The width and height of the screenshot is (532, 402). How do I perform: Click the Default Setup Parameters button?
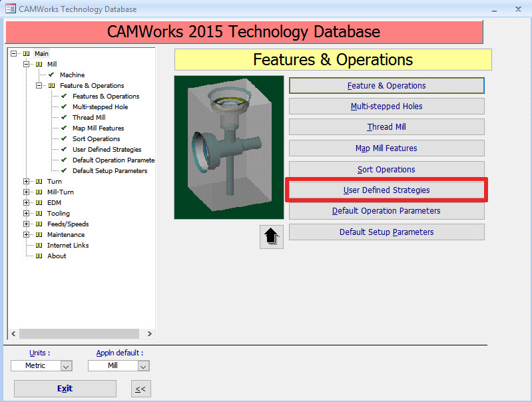(x=386, y=232)
